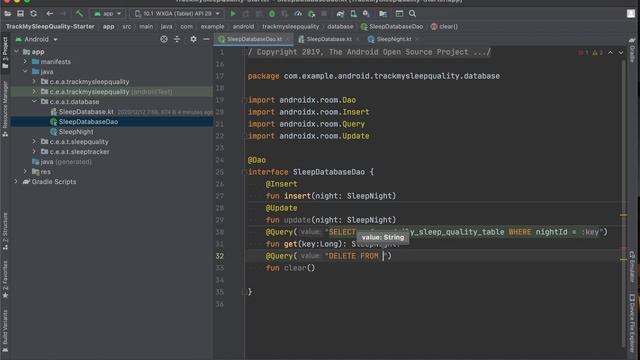Click the editor vertical scrollbar
The width and height of the screenshot is (640, 360).
pyautogui.click(x=624, y=204)
